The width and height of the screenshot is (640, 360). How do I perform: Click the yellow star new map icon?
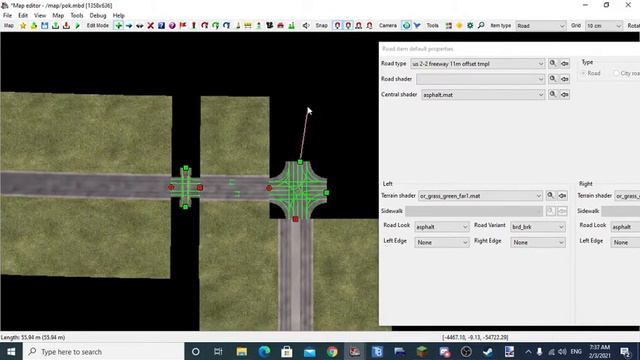pyautogui.click(x=23, y=26)
